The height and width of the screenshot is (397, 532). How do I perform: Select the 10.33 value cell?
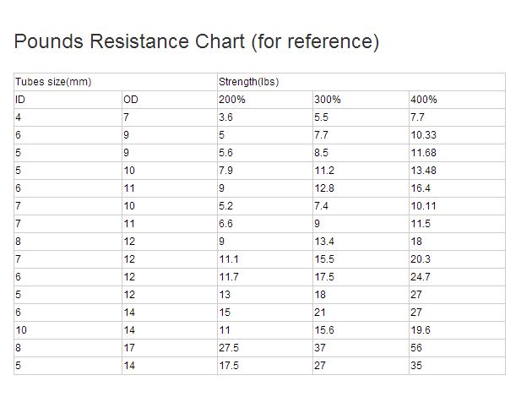[457, 135]
